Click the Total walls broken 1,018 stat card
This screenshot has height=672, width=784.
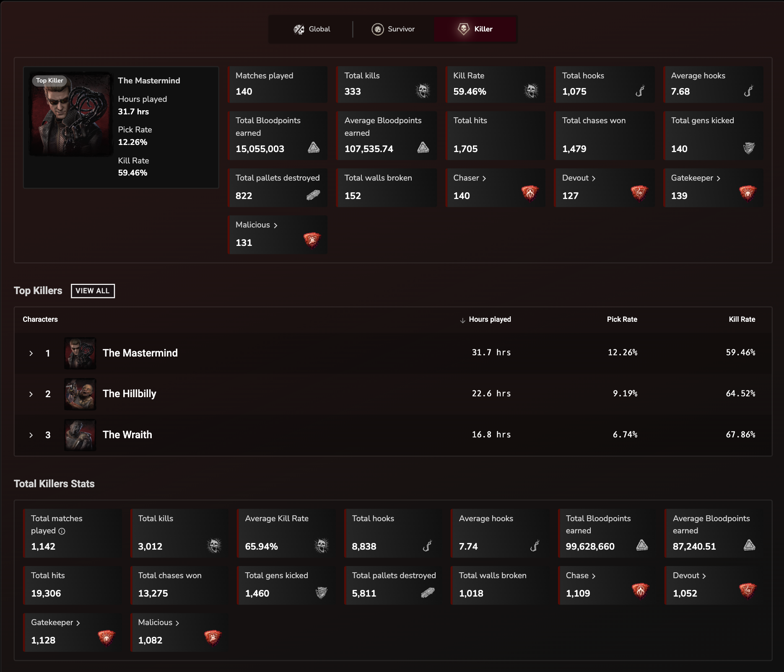click(500, 585)
